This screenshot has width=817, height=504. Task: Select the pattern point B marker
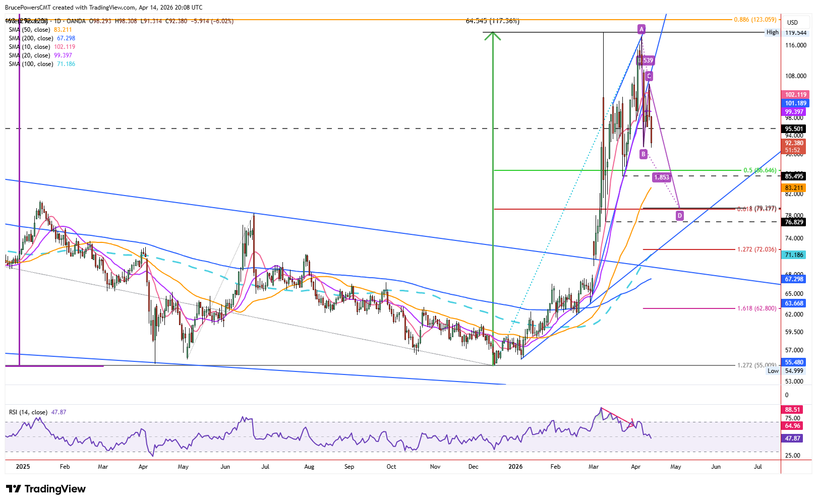coord(643,154)
